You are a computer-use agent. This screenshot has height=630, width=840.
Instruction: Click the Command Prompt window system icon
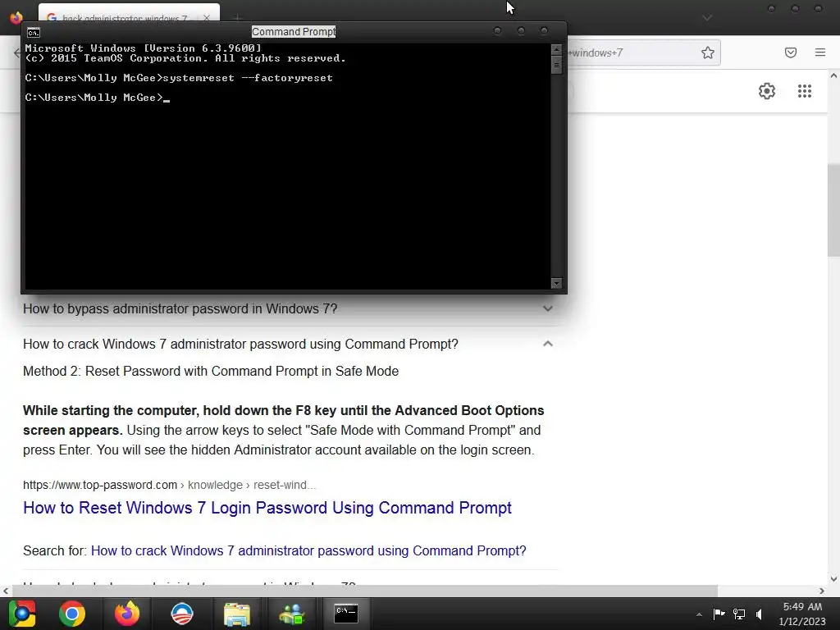[x=33, y=33]
